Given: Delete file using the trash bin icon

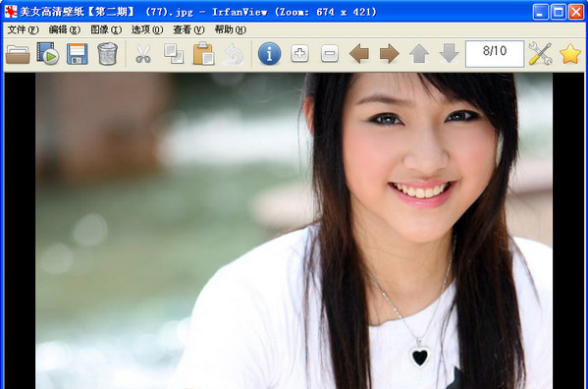Looking at the screenshot, I should click(107, 54).
